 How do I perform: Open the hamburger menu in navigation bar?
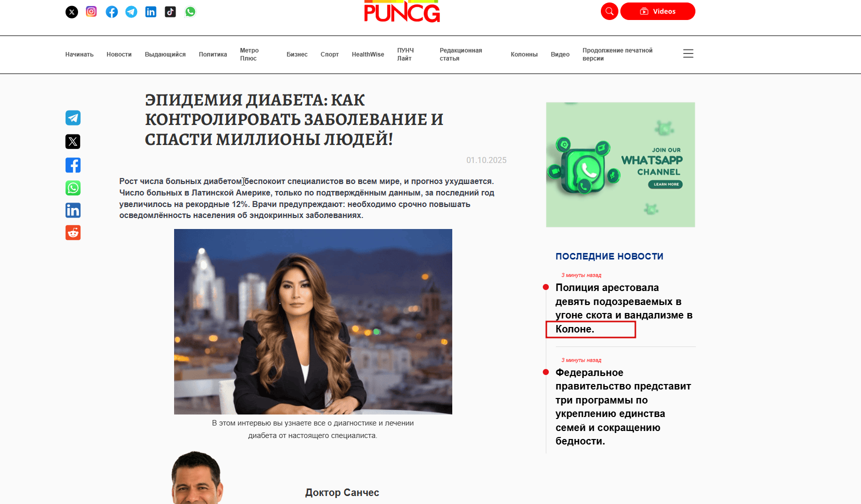click(688, 53)
